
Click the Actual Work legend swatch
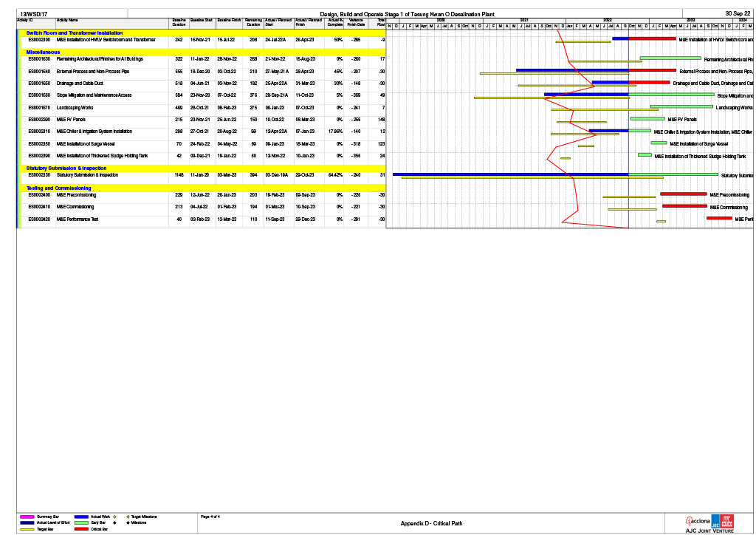81,516
